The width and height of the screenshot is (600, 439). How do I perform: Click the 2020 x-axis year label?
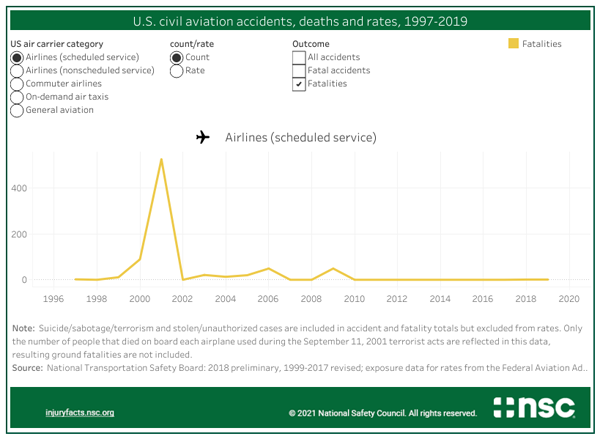coord(569,299)
